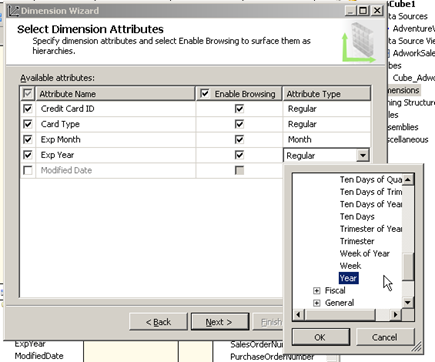Image resolution: width=435 pixels, height=362 pixels.
Task: Select Trimester in the attribute type list
Action: click(357, 241)
